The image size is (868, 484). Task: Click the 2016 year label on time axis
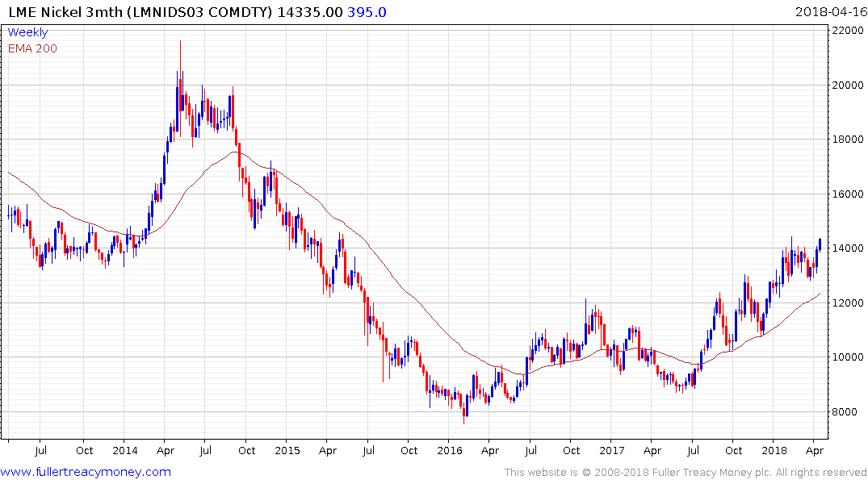click(x=449, y=451)
